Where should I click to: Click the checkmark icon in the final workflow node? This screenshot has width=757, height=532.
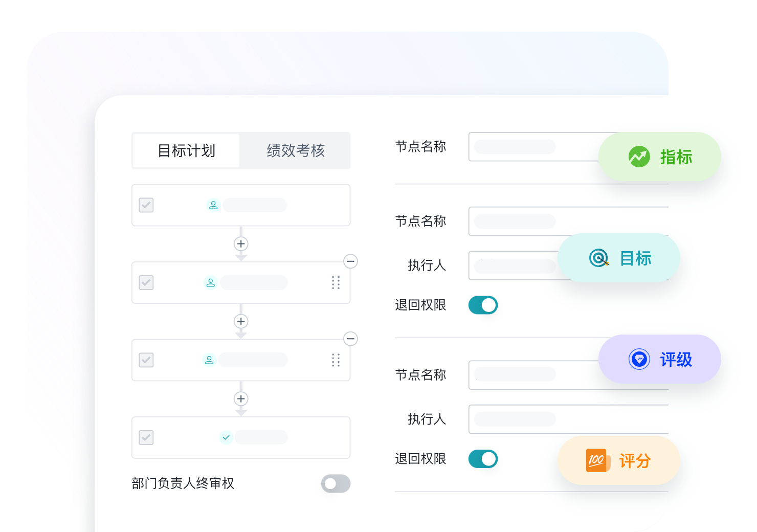pos(226,437)
